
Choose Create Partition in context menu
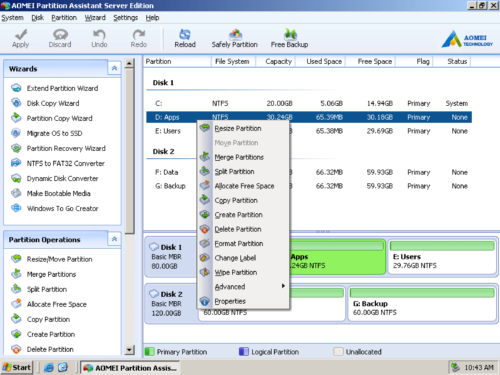[x=243, y=215]
